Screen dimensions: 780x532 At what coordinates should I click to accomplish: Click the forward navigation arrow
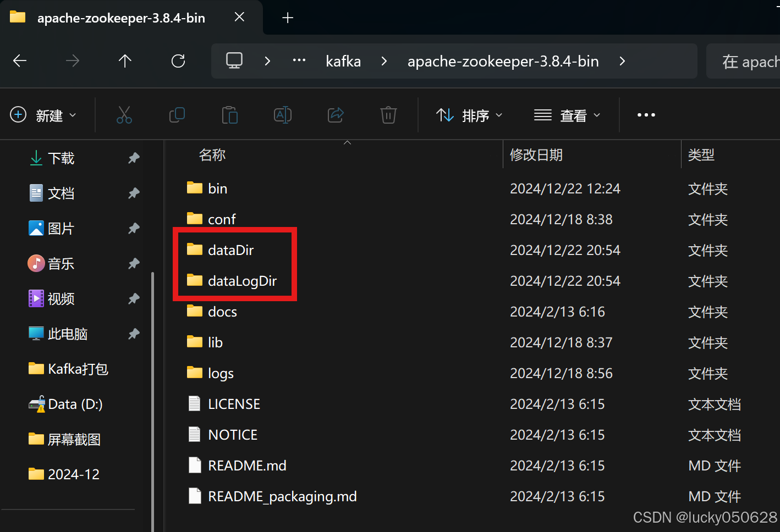pos(72,61)
